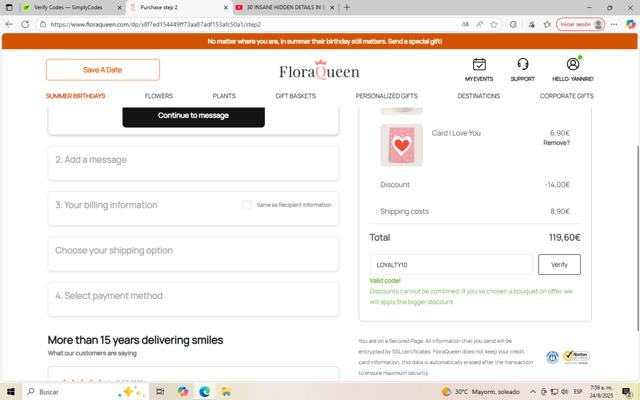Click the volume icon in system tray
This screenshot has height=400, width=640.
(564, 392)
